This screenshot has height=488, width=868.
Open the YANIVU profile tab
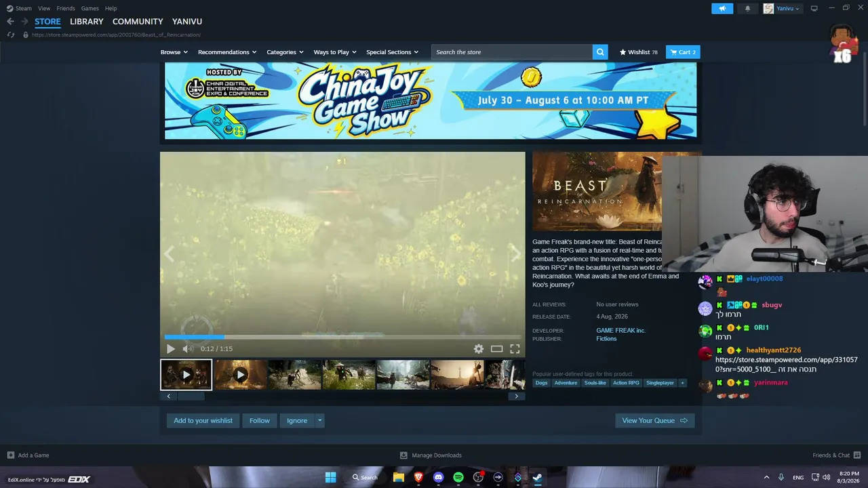(187, 22)
